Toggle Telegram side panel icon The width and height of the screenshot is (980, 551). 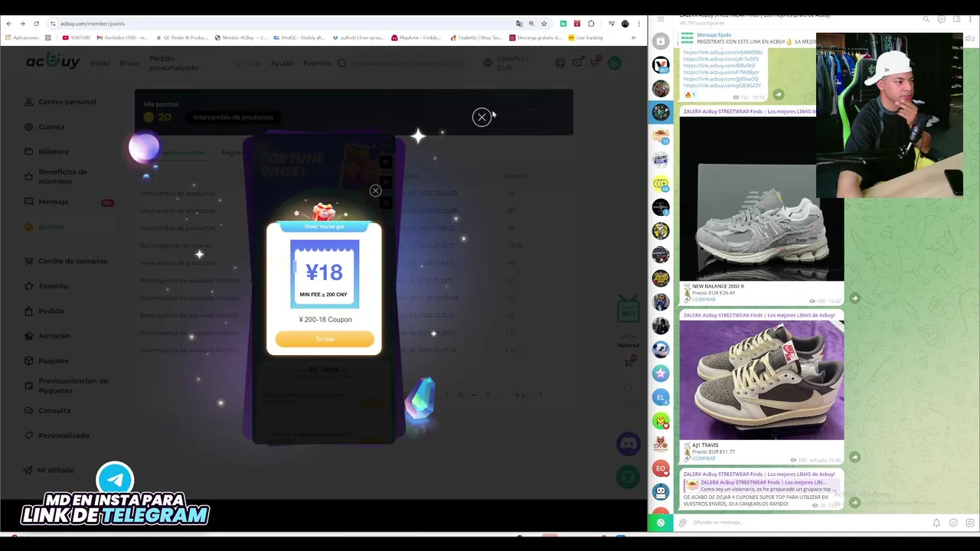[x=956, y=19]
